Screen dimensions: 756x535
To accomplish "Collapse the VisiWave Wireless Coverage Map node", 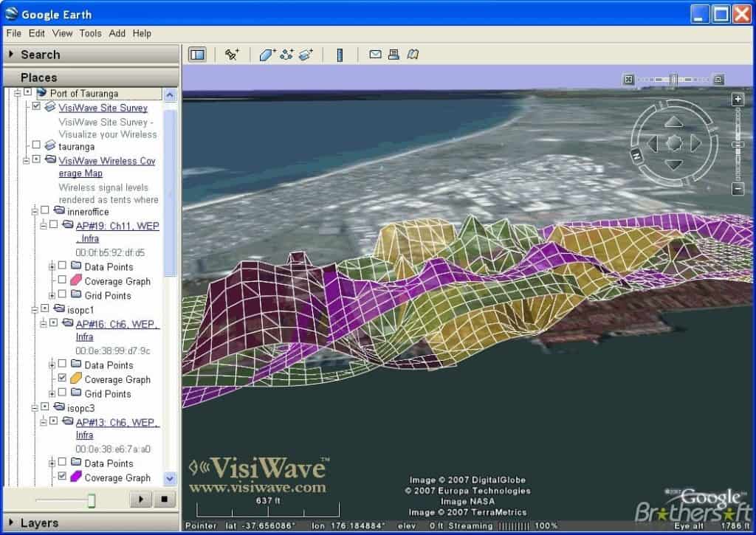I will (26, 160).
